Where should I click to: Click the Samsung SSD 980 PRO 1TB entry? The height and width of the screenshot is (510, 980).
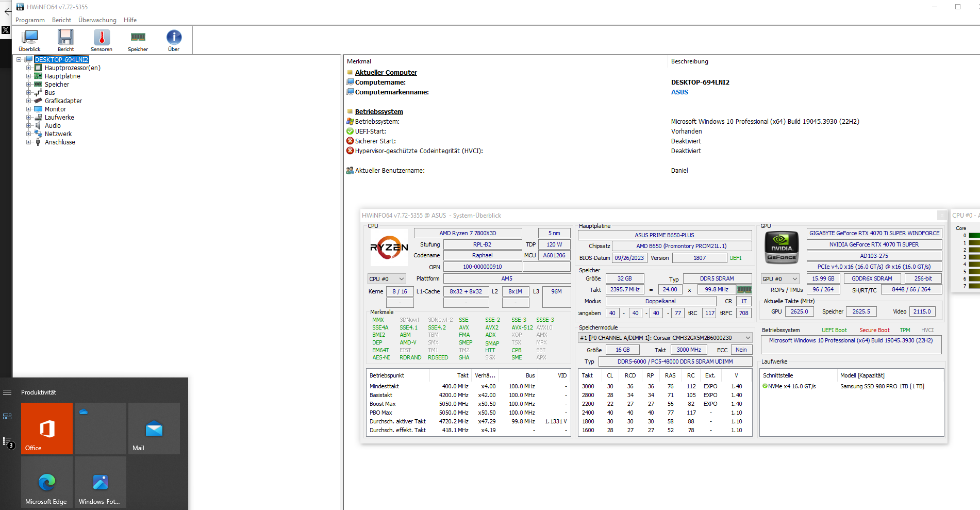(x=882, y=386)
